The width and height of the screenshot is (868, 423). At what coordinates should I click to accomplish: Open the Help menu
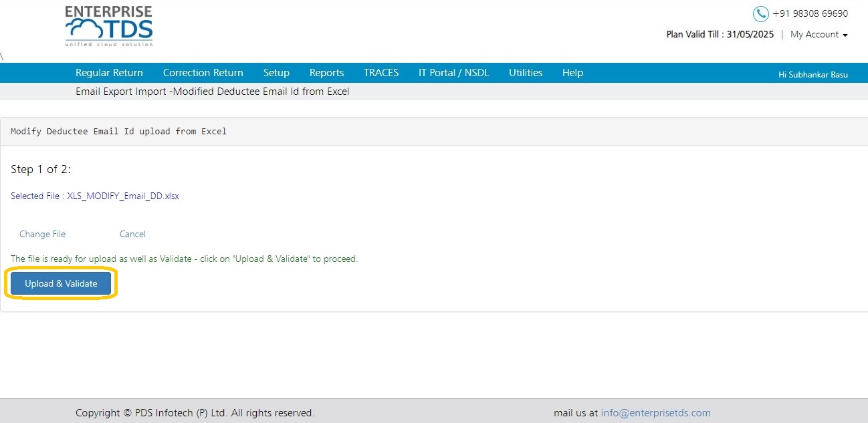point(572,73)
